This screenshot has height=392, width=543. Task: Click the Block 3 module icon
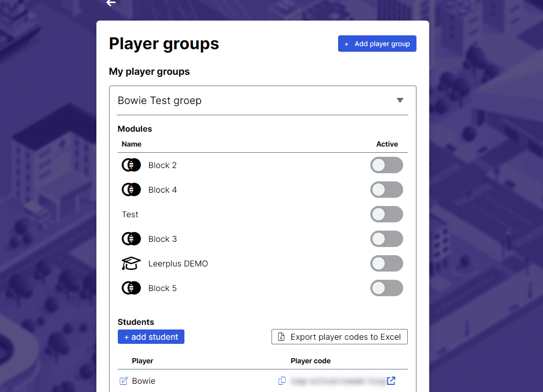tap(131, 239)
